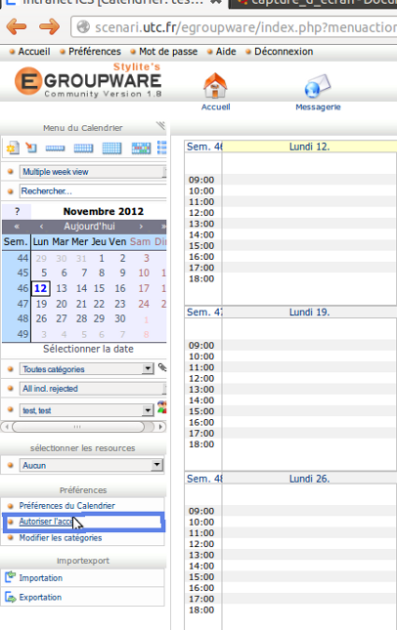The image size is (397, 630).
Task: Select day 15 in mini calendar
Action: 99,288
